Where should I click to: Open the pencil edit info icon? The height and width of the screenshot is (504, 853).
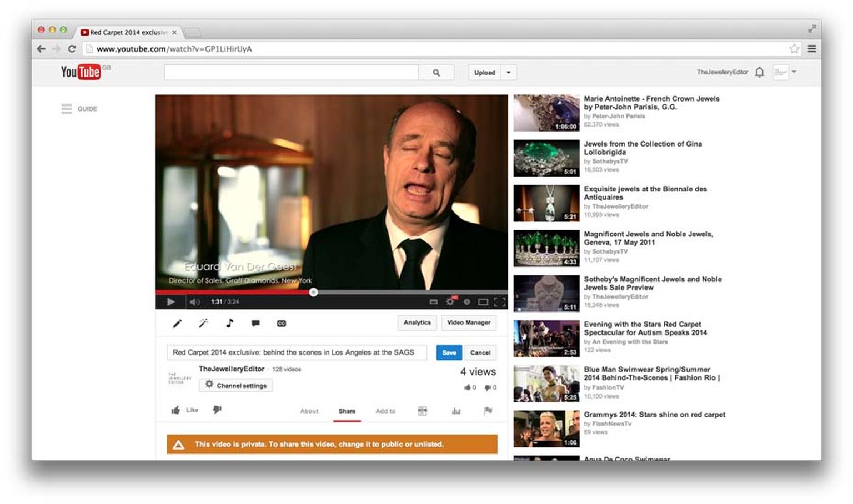pyautogui.click(x=177, y=323)
